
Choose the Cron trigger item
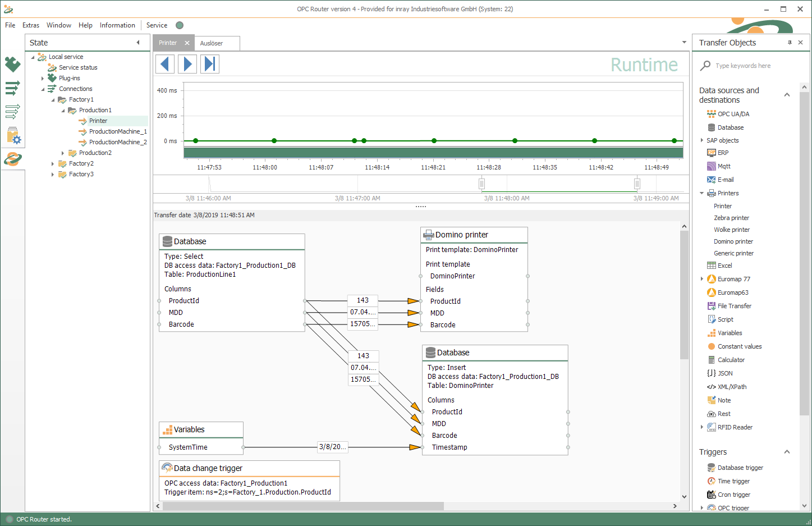coord(733,495)
